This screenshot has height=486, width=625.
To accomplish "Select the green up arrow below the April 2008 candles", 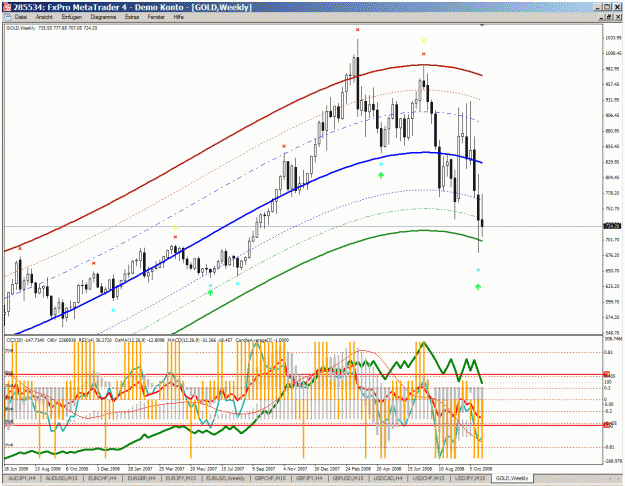I will click(x=381, y=175).
